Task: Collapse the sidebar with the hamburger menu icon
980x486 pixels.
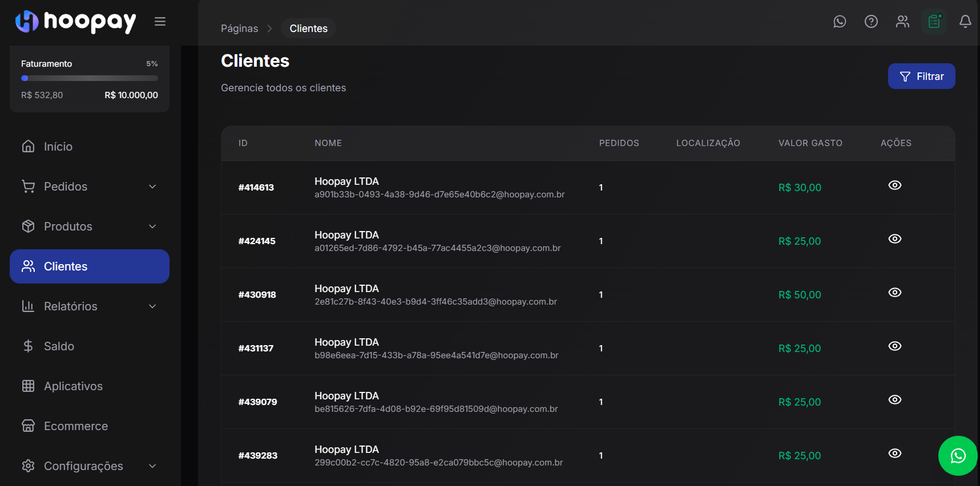Action: click(x=160, y=22)
